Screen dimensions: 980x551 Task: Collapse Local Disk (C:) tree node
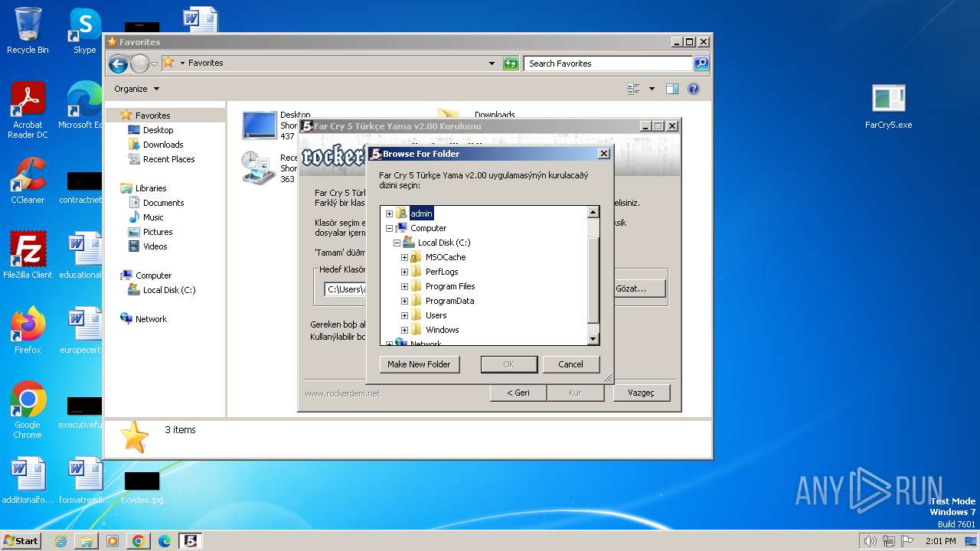pyautogui.click(x=397, y=243)
